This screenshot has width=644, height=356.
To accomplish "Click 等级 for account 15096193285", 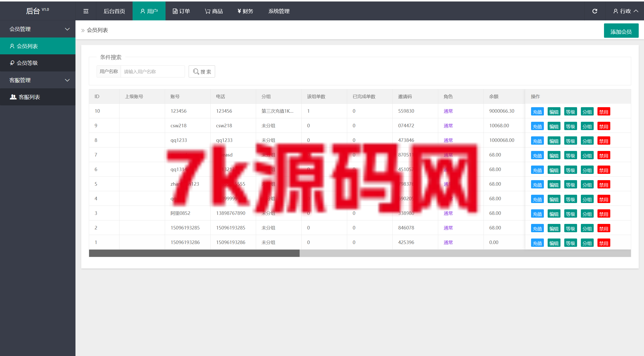I will pos(571,228).
